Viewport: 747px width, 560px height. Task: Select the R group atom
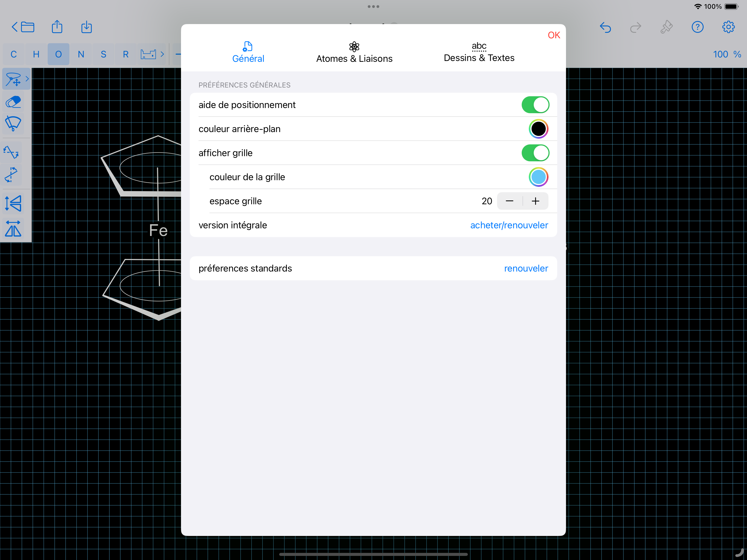pos(126,54)
